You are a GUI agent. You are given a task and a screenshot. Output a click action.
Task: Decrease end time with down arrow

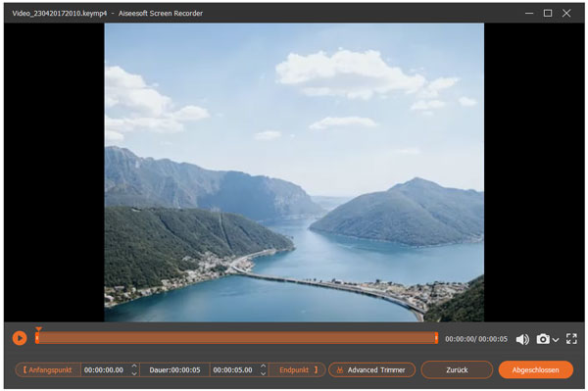click(264, 373)
